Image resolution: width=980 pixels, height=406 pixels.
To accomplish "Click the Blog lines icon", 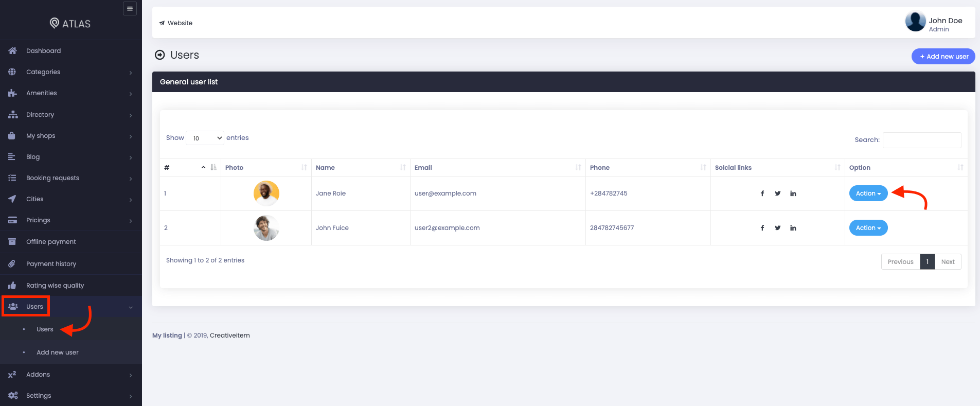I will 12,157.
